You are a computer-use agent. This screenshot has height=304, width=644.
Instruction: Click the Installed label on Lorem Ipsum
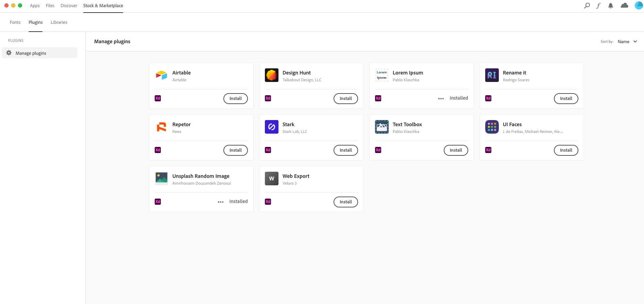[x=459, y=98]
